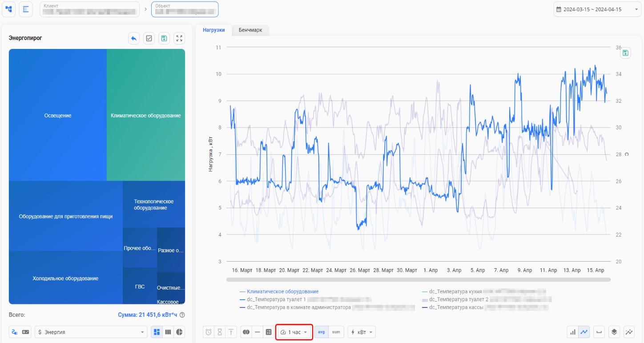Switch chart to bar chart type
Viewport: 644px width, 343px height.
tap(573, 332)
